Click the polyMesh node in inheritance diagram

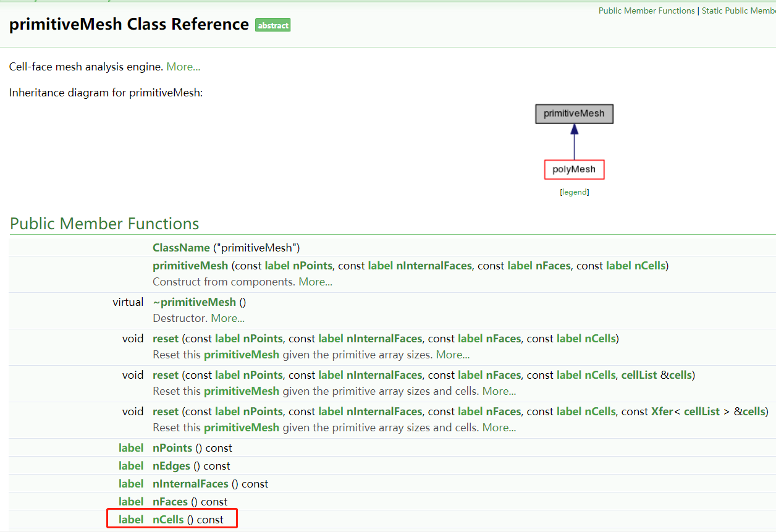(x=574, y=169)
